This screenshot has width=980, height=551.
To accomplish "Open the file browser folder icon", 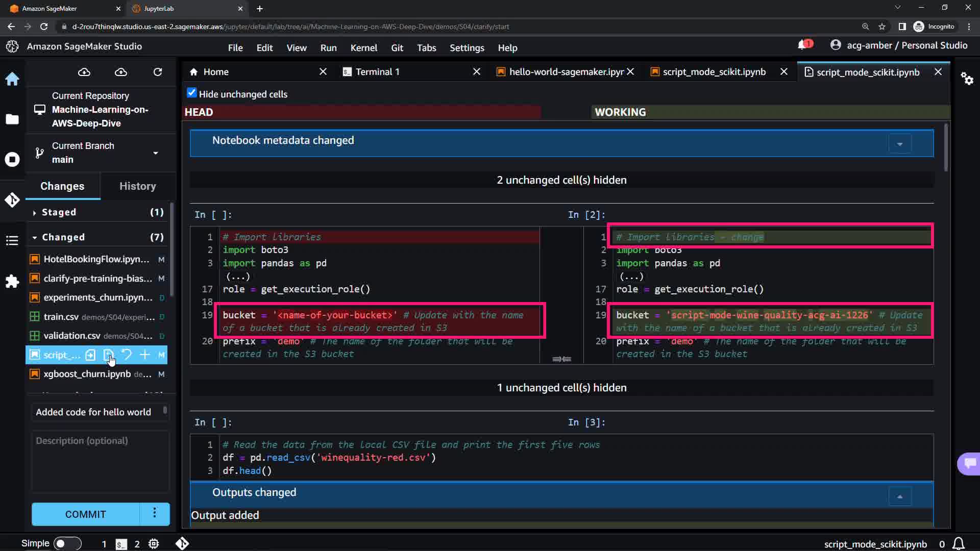I will coord(12,119).
